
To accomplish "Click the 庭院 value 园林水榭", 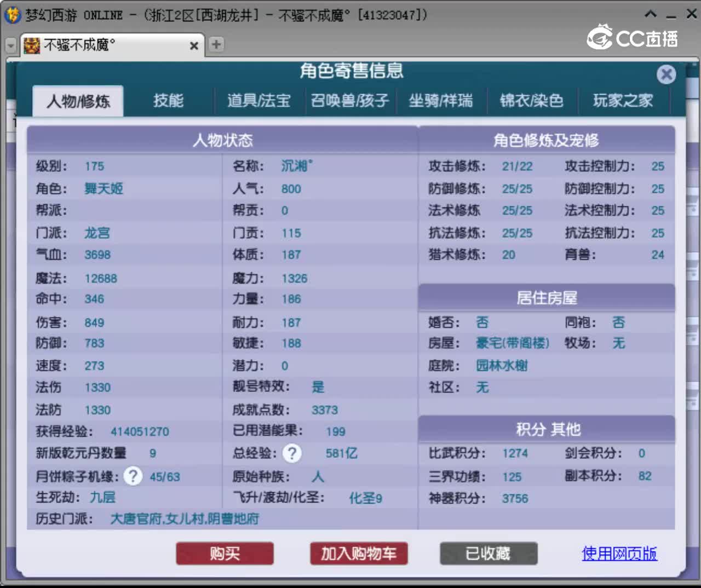I will (502, 366).
